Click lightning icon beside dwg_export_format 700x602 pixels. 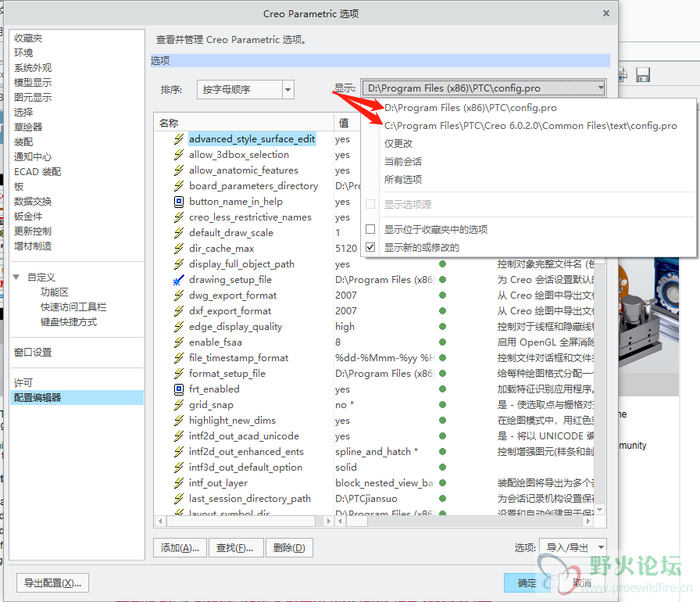[179, 296]
